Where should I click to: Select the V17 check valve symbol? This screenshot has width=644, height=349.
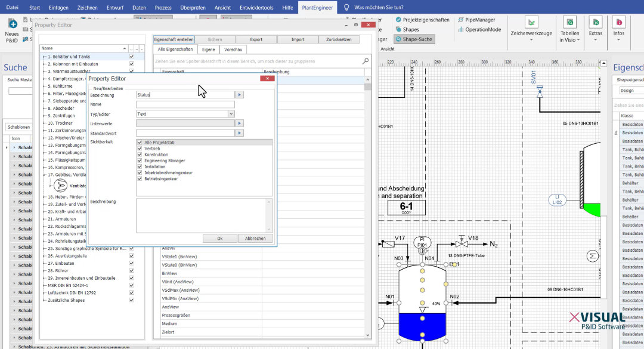tap(388, 244)
